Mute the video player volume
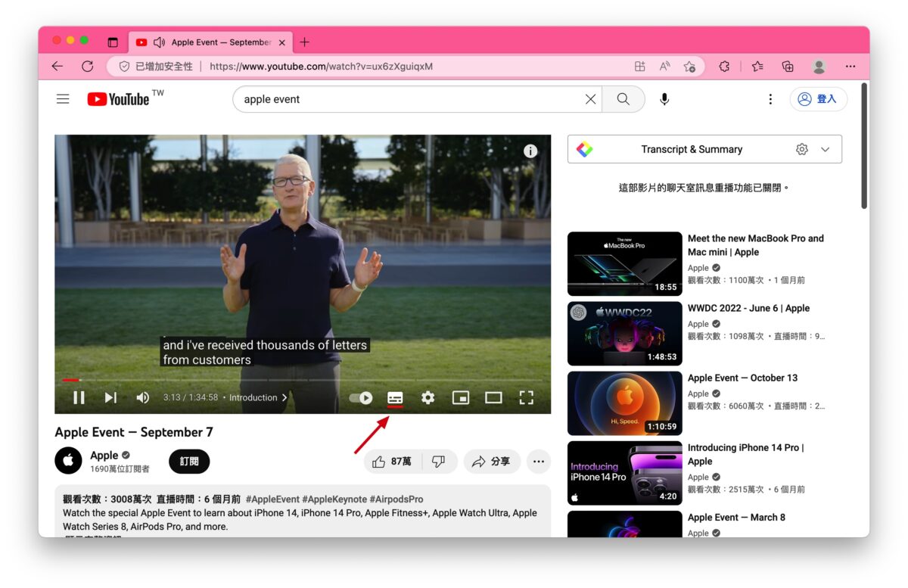This screenshot has width=908, height=588. tap(142, 397)
